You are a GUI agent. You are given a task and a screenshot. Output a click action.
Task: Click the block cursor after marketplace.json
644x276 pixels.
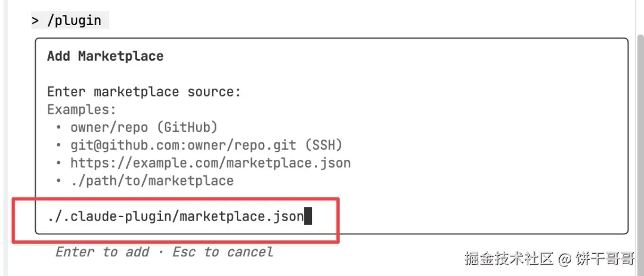point(308,216)
